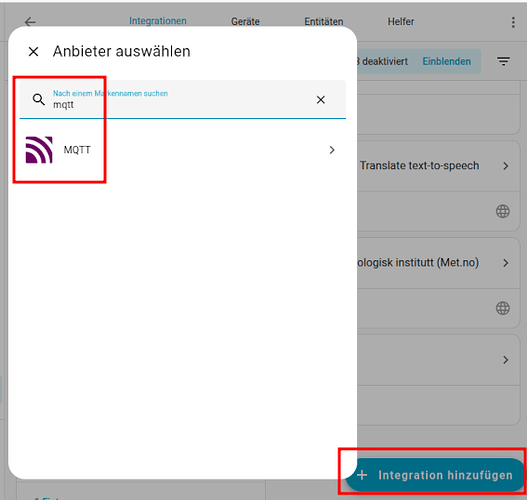Switch to the Geräte tab

point(245,22)
